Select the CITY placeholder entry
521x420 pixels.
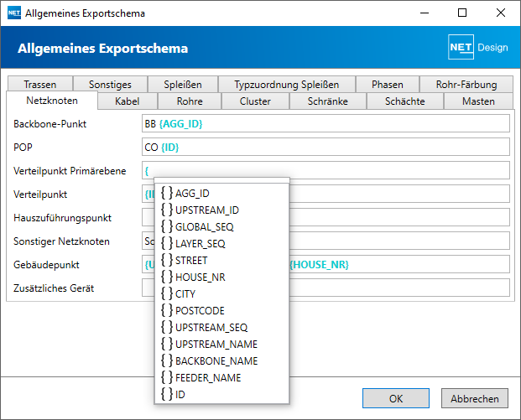(x=221, y=294)
